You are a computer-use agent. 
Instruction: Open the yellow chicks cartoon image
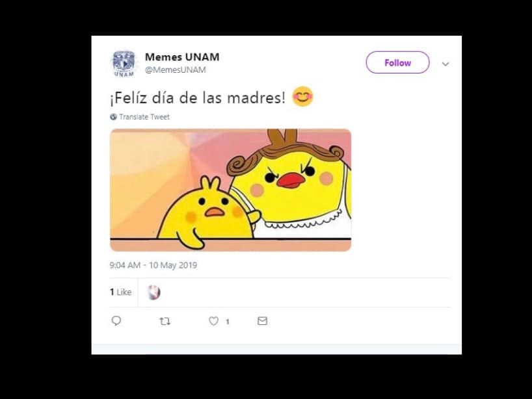230,190
